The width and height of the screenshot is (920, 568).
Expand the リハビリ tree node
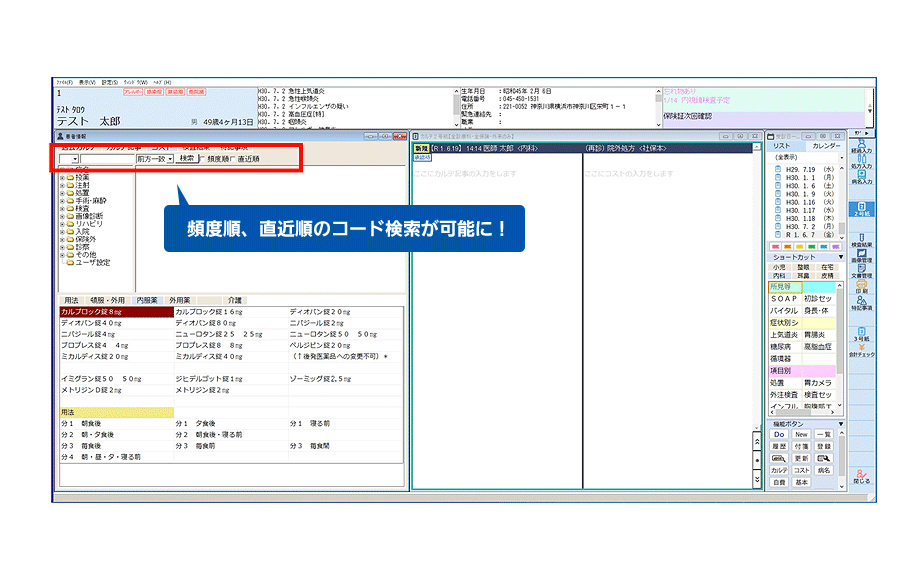[x=62, y=224]
